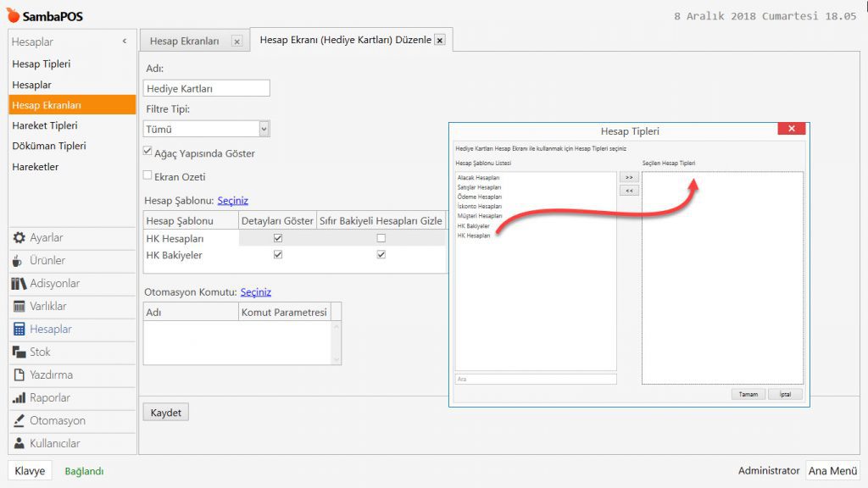Image resolution: width=868 pixels, height=488 pixels.
Task: Collapse the Hesaplar side panel chevron
Action: tap(125, 42)
